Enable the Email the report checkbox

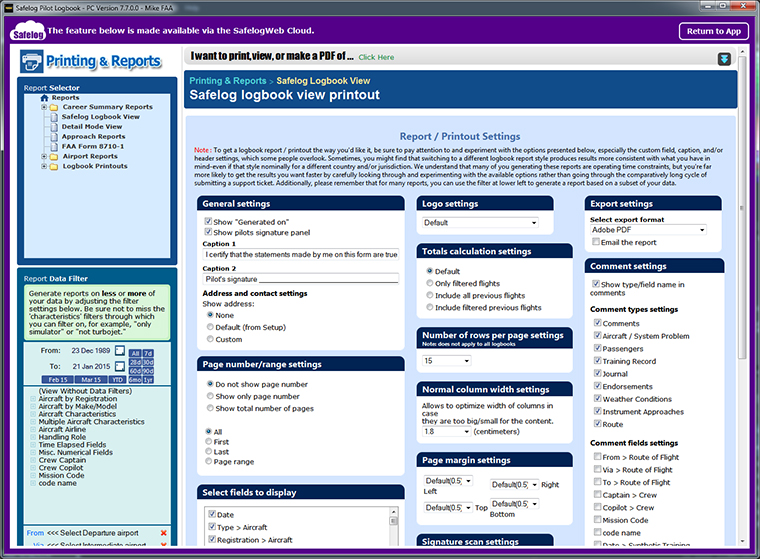[595, 242]
